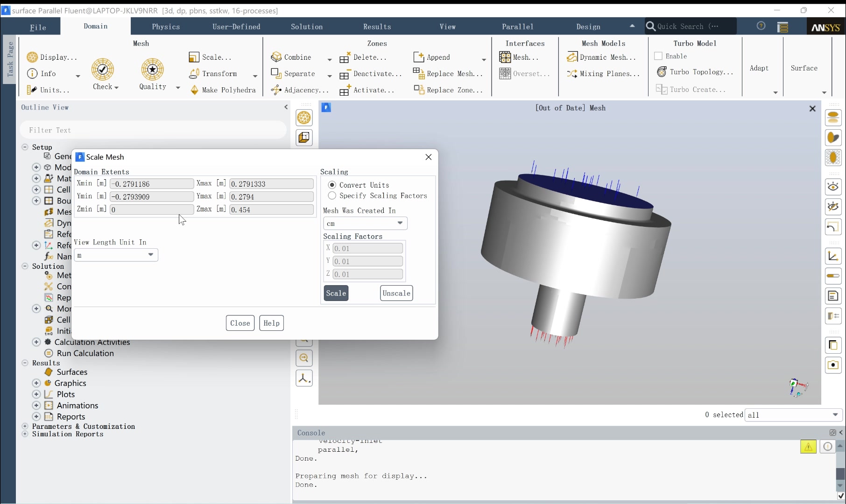Open the Units dialog

coord(48,90)
